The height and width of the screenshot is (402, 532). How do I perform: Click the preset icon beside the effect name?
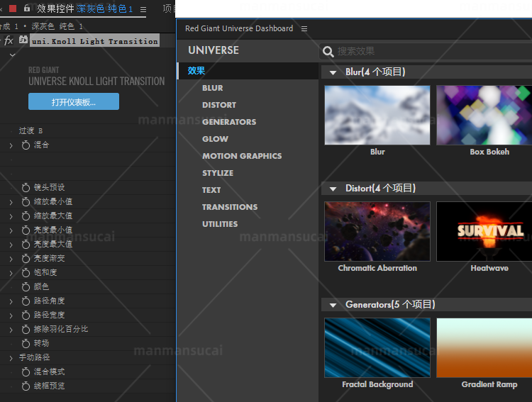[23, 40]
